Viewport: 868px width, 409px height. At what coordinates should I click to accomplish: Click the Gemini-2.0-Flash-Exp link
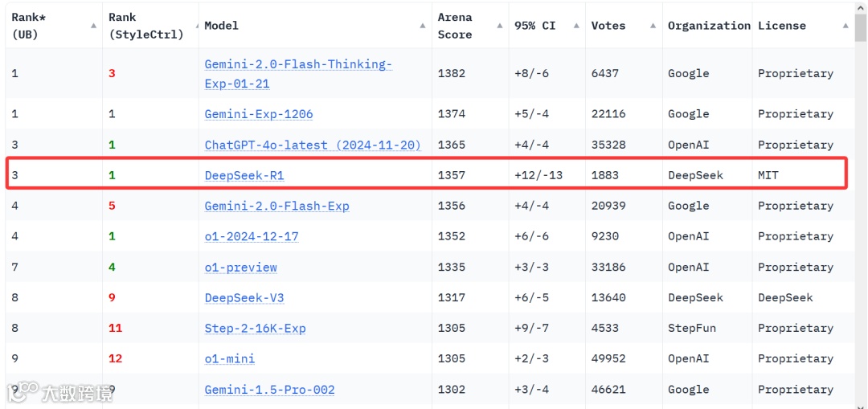276,206
